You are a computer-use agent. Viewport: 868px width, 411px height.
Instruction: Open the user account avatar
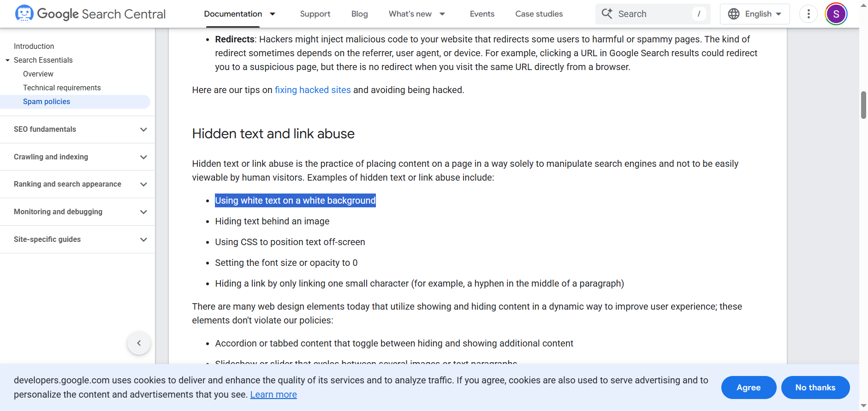[x=836, y=14]
